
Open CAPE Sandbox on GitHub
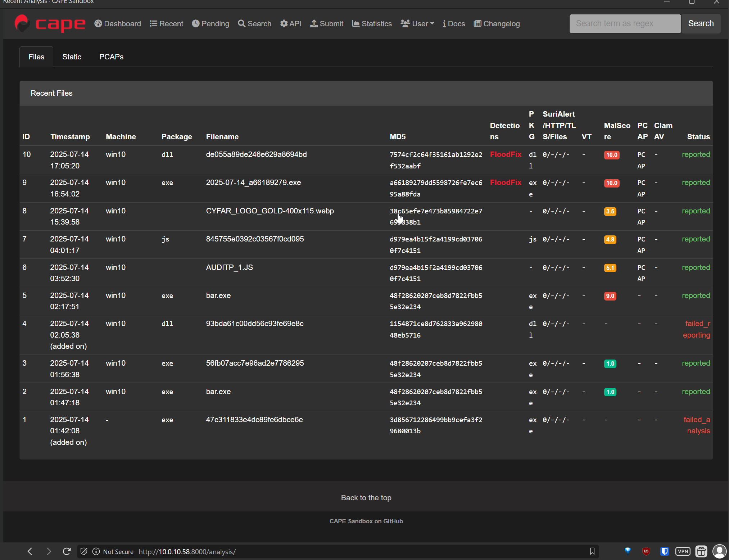coord(366,521)
